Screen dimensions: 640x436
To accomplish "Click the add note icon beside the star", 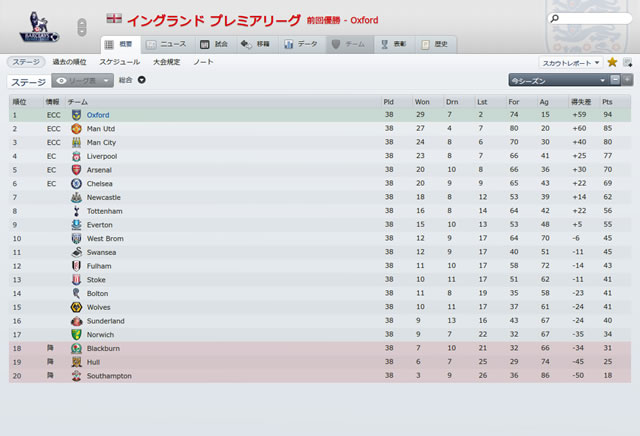I will 628,62.
